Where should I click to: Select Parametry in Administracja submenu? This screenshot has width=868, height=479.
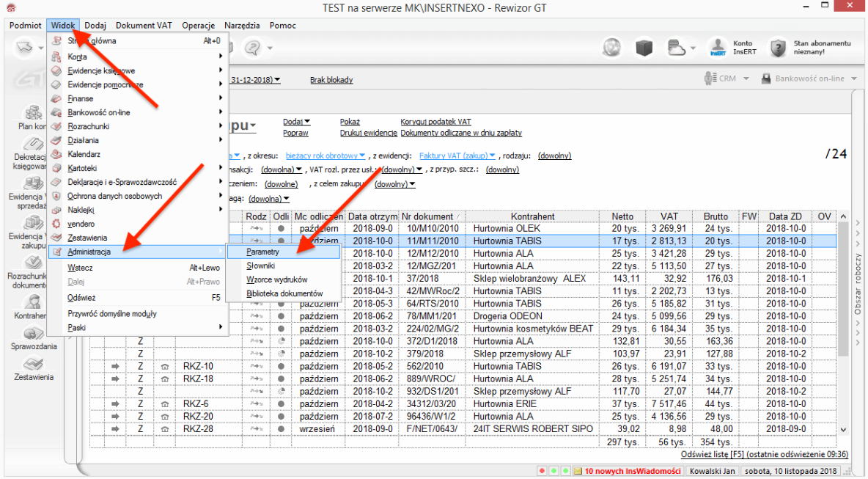click(263, 252)
